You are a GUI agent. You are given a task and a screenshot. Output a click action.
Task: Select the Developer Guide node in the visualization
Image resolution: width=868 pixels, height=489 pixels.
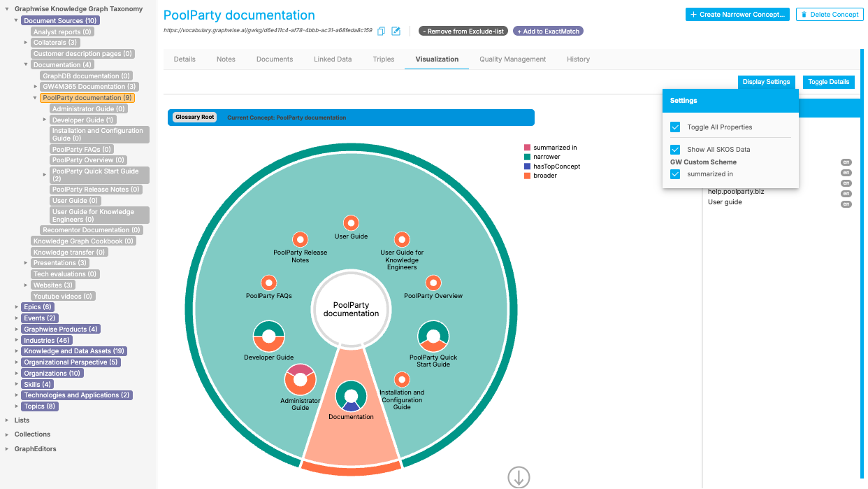coord(268,336)
